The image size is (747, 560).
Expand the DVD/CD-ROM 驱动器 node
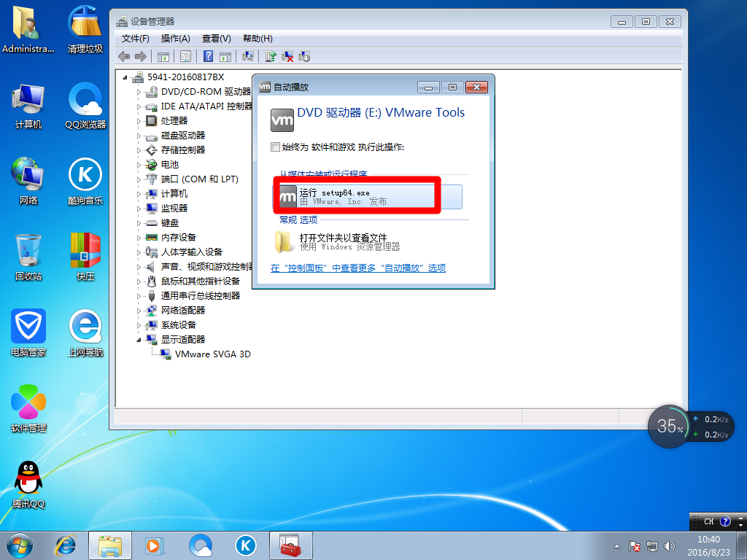pos(139,92)
